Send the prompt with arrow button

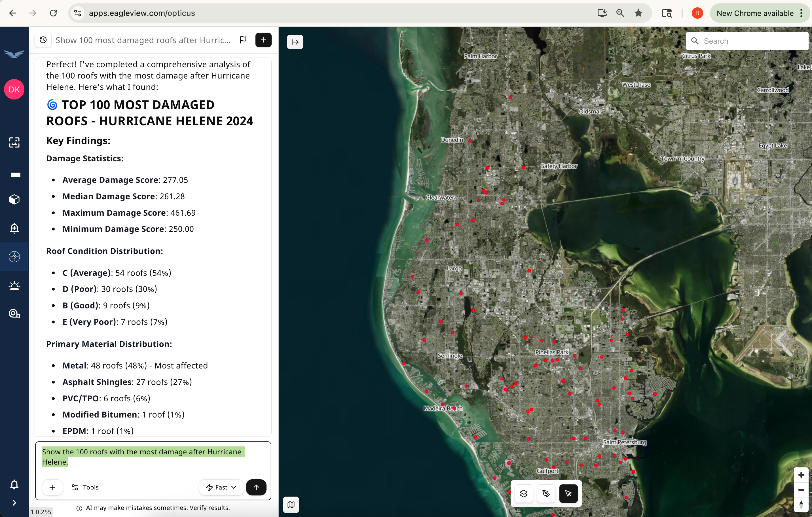coord(256,487)
